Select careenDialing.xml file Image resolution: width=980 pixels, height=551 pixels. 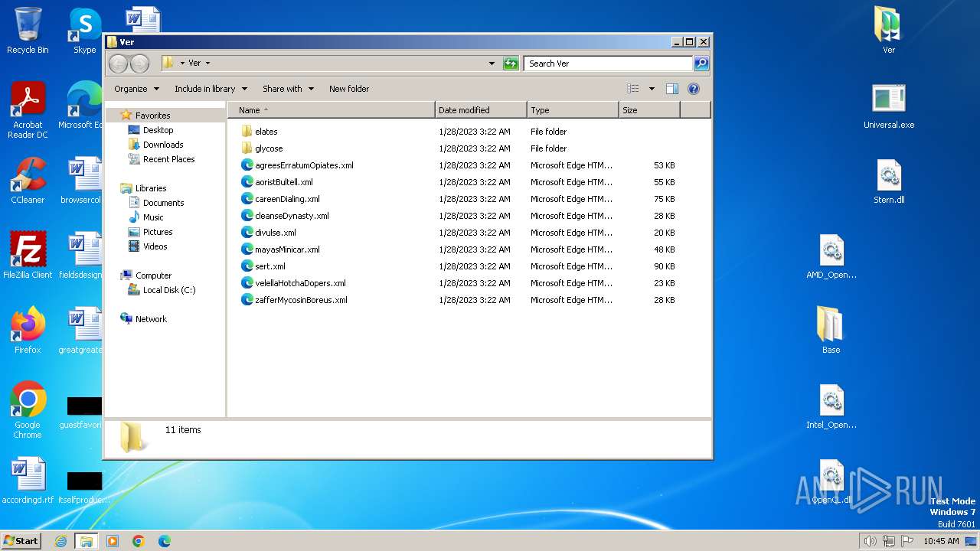(x=287, y=199)
